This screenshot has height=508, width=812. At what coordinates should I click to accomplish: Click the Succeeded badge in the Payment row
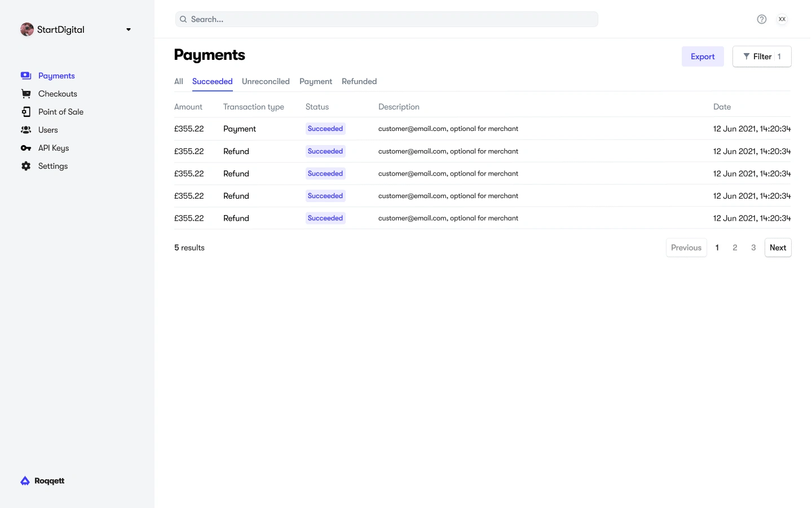(x=325, y=129)
